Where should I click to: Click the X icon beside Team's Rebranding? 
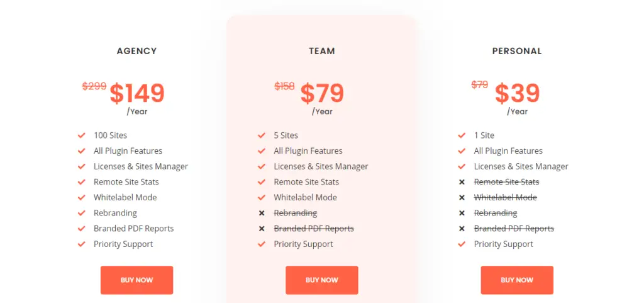(262, 213)
